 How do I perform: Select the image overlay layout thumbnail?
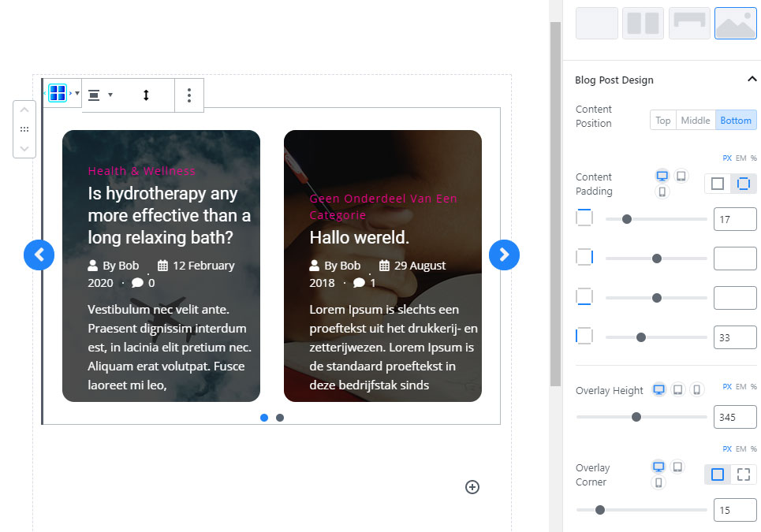pos(736,23)
